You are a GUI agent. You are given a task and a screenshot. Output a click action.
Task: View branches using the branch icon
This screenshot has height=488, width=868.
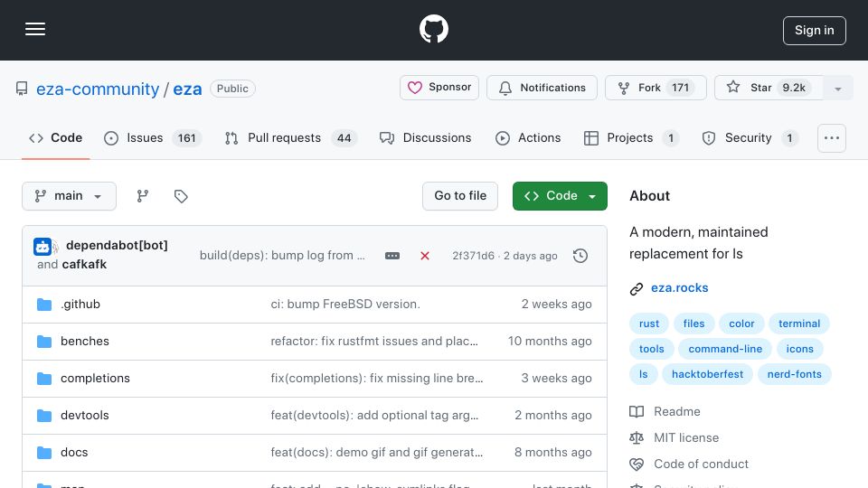click(x=143, y=196)
